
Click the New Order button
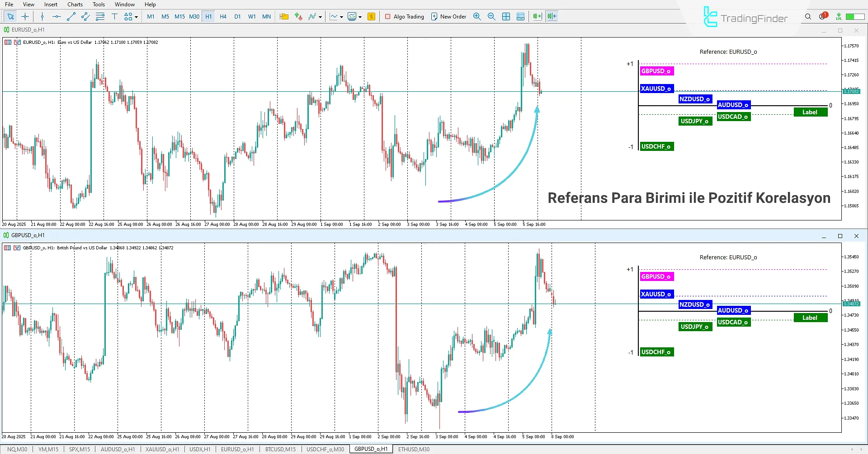[448, 17]
